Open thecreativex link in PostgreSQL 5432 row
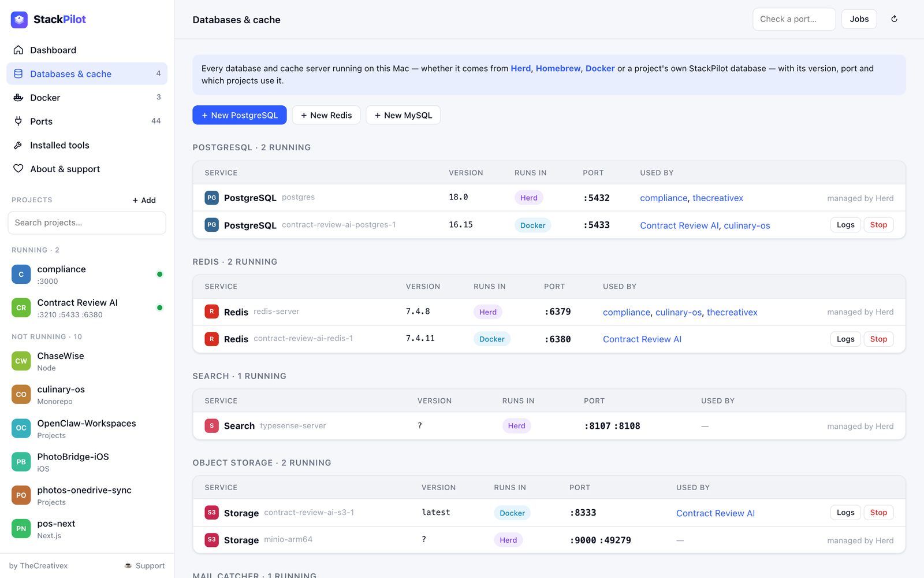 [x=718, y=198]
